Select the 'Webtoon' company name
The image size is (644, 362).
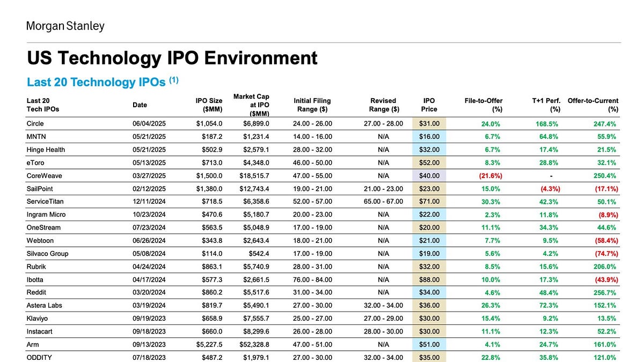tap(40, 240)
